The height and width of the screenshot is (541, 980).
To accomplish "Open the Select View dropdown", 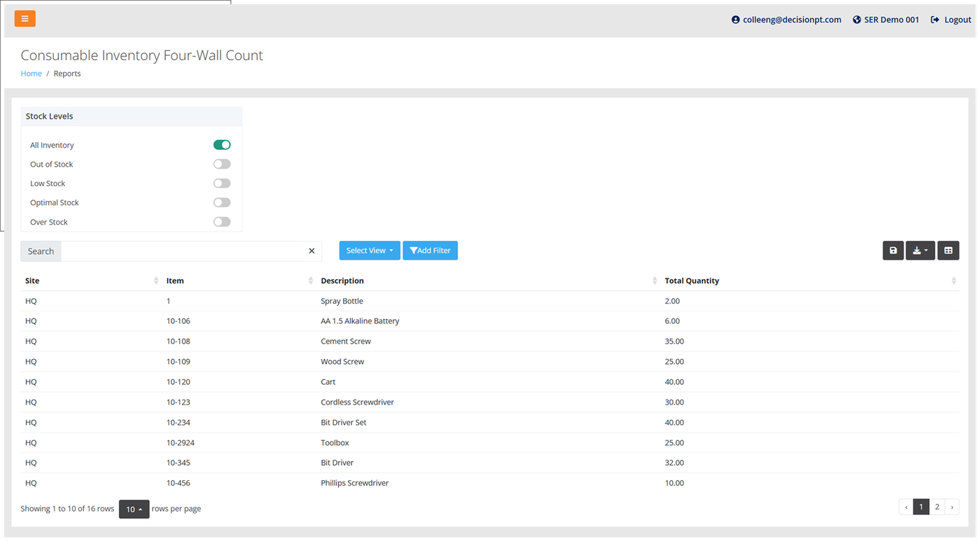I will (370, 251).
